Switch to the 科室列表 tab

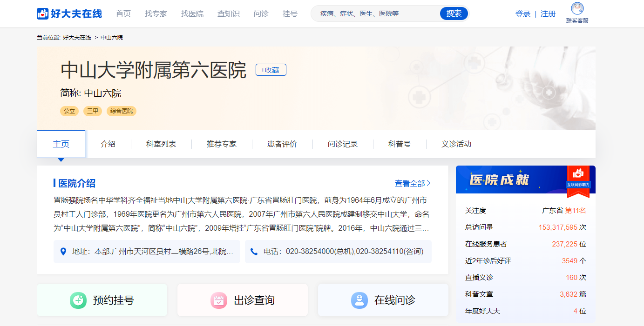coord(161,144)
